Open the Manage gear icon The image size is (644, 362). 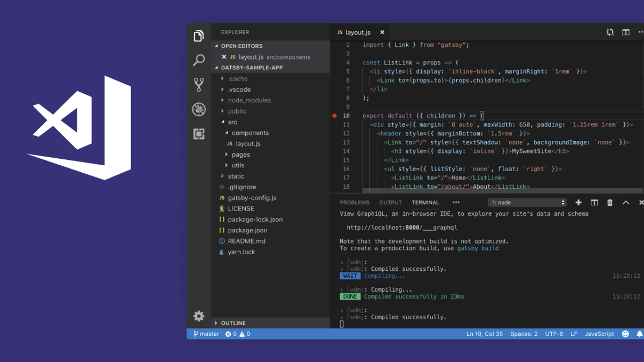click(199, 316)
